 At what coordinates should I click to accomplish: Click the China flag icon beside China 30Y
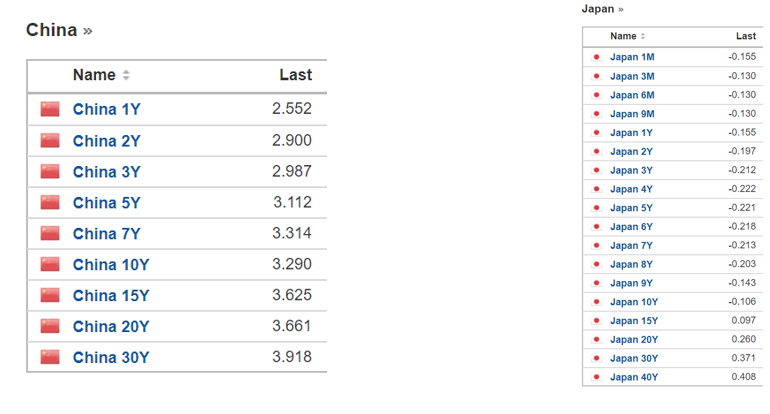(50, 357)
